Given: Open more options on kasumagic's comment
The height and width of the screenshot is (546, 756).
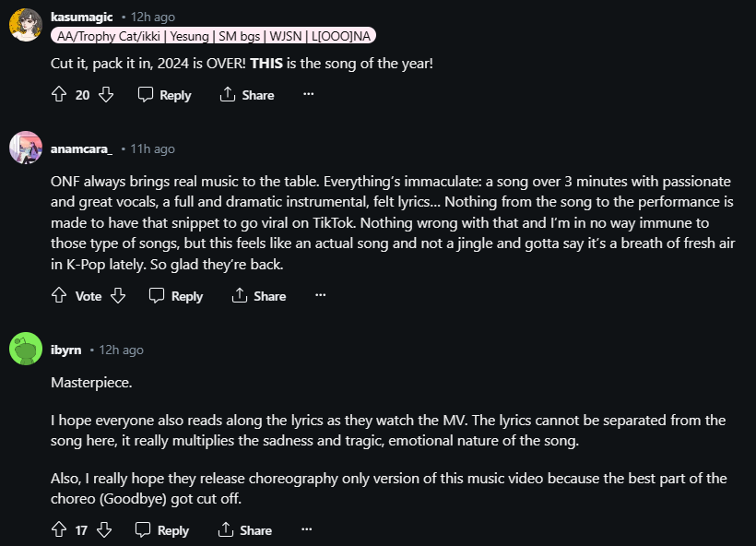Looking at the screenshot, I should click(309, 94).
